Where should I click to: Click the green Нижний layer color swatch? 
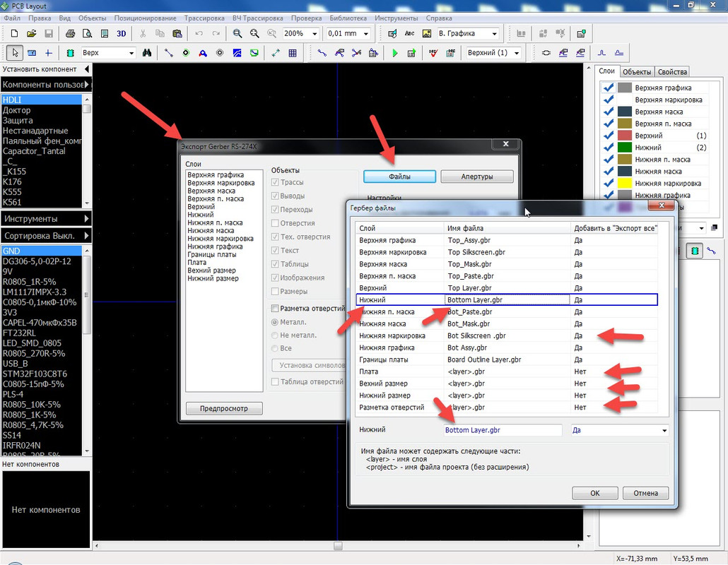pyautogui.click(x=625, y=148)
